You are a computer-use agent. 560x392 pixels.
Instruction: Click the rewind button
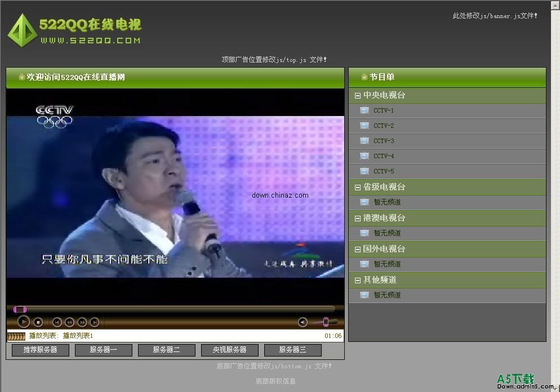(x=69, y=322)
